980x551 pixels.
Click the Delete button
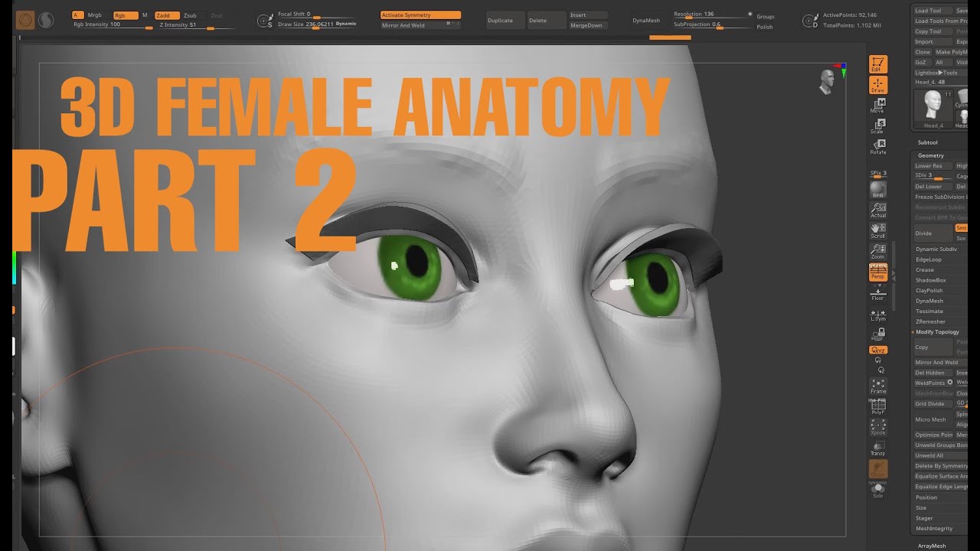[x=545, y=21]
